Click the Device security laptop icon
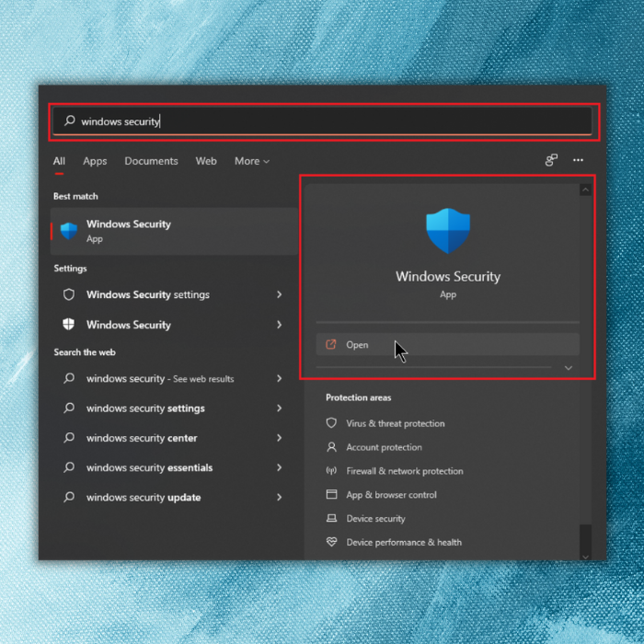This screenshot has height=644, width=644. pyautogui.click(x=331, y=518)
